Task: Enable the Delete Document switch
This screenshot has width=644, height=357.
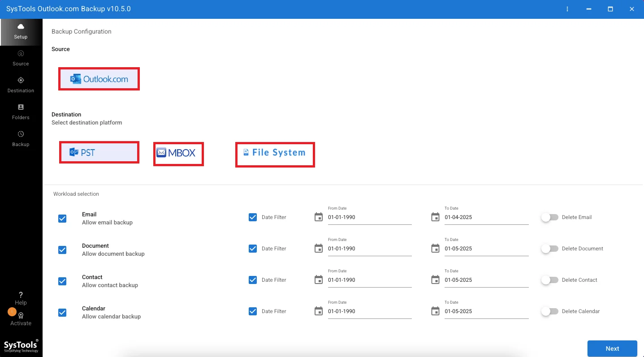Action: click(x=550, y=249)
